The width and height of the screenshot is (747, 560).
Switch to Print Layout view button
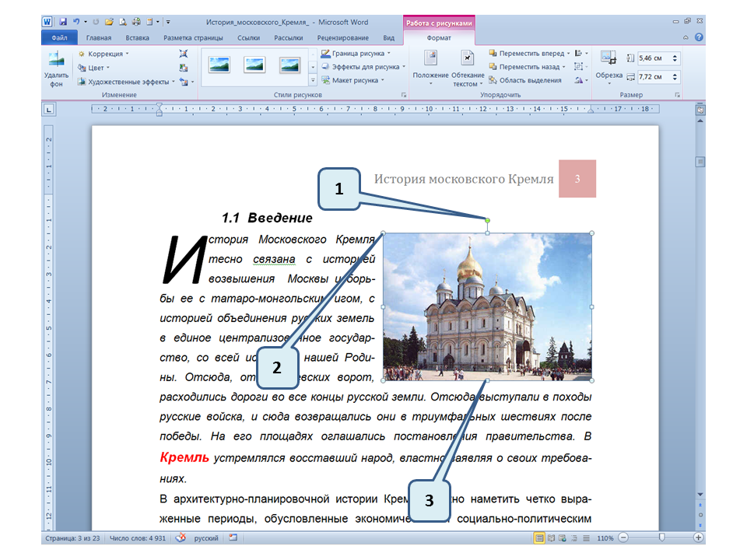coord(539,537)
